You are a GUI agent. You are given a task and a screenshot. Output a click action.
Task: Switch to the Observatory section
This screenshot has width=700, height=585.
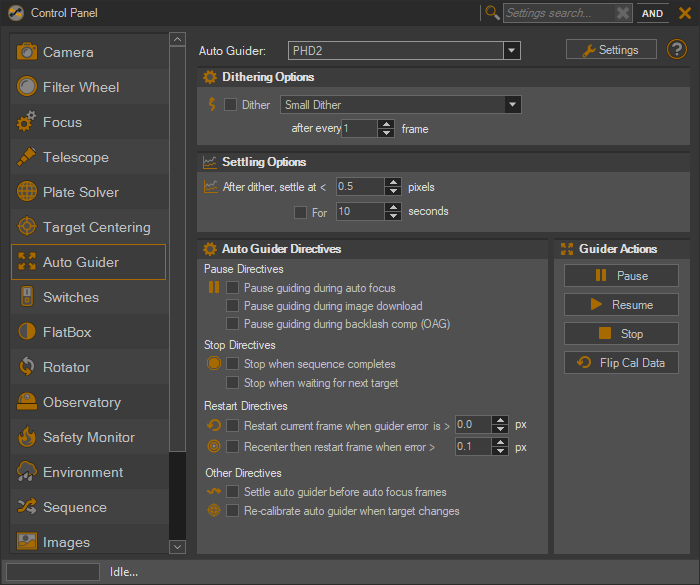point(89,401)
